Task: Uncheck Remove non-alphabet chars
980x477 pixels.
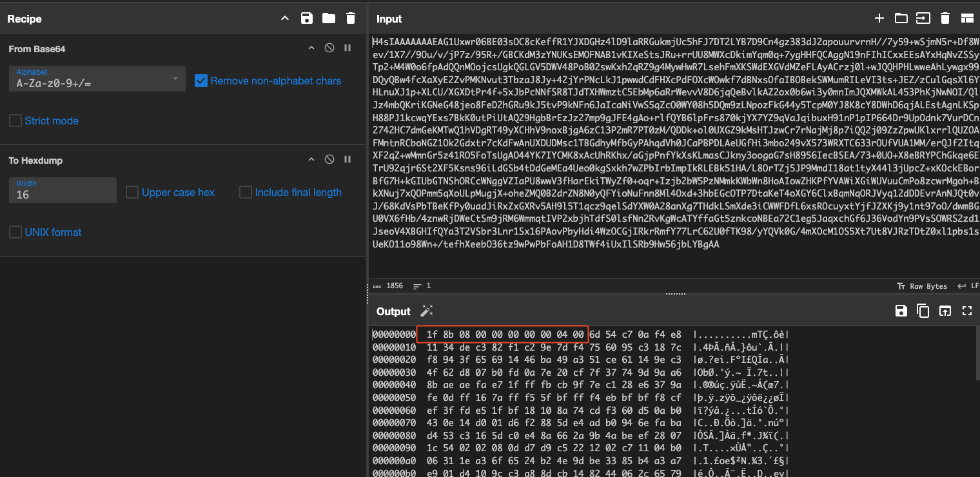Action: 201,81
